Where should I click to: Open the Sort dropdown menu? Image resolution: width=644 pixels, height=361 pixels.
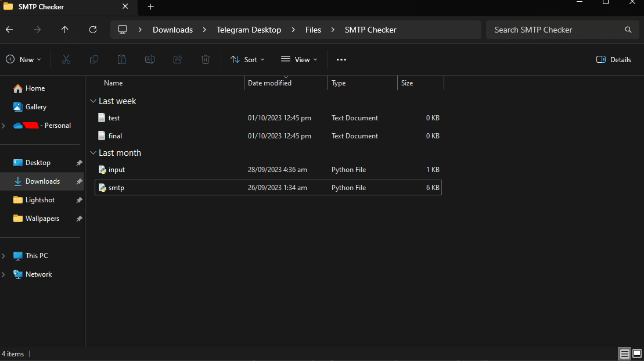point(247,59)
